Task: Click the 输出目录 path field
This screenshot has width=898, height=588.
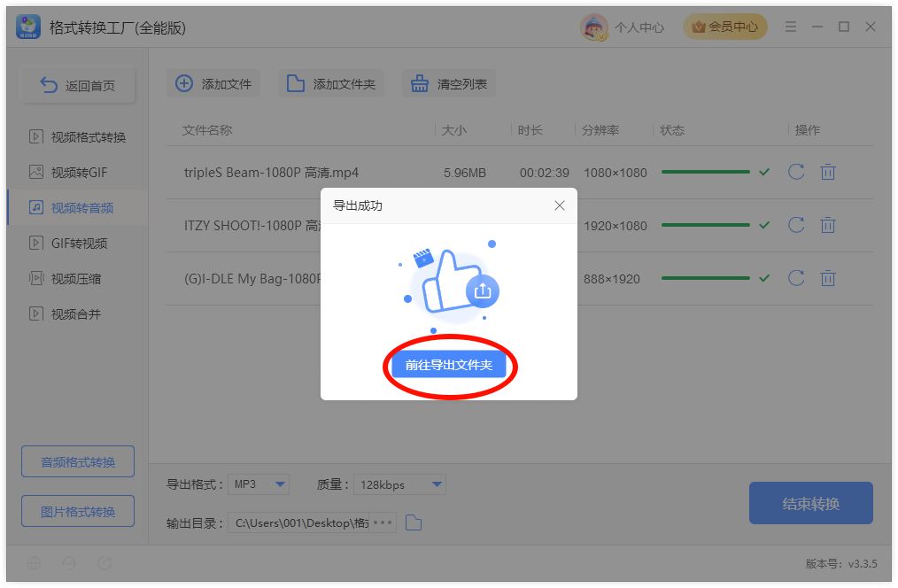Action: pos(298,522)
